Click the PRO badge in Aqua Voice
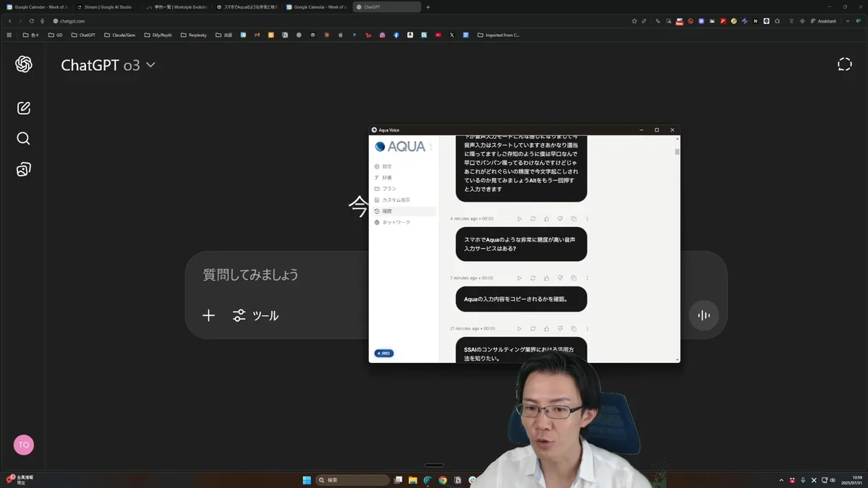Image resolution: width=868 pixels, height=488 pixels. point(384,354)
